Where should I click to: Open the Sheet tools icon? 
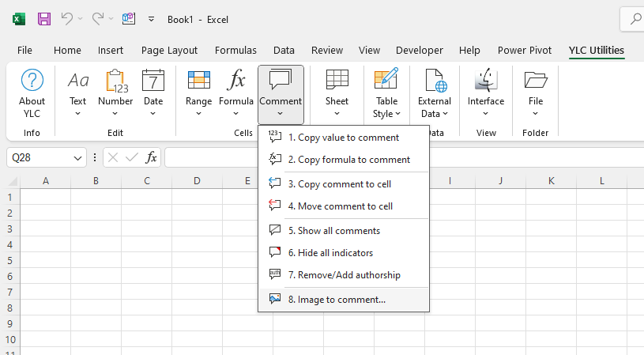pos(337,81)
